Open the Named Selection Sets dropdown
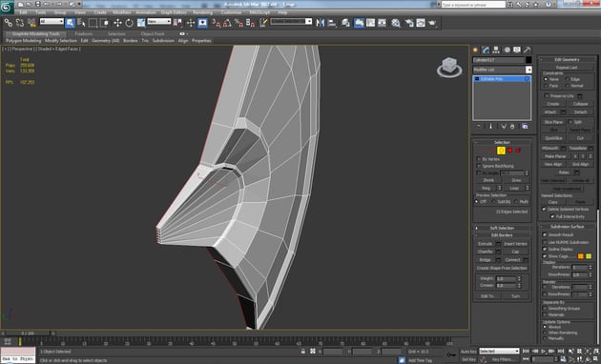The height and width of the screenshot is (364, 601). [291, 22]
